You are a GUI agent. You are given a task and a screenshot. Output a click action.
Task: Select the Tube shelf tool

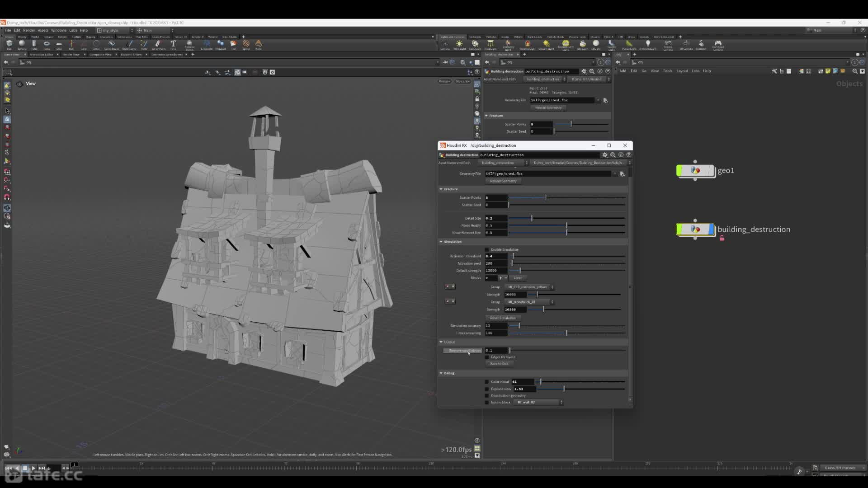[x=34, y=45]
